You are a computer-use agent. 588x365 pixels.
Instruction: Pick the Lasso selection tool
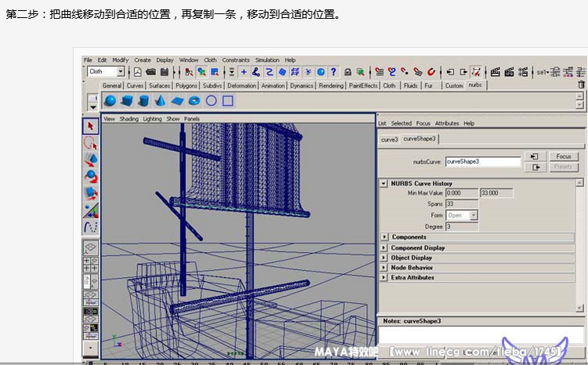tap(91, 143)
